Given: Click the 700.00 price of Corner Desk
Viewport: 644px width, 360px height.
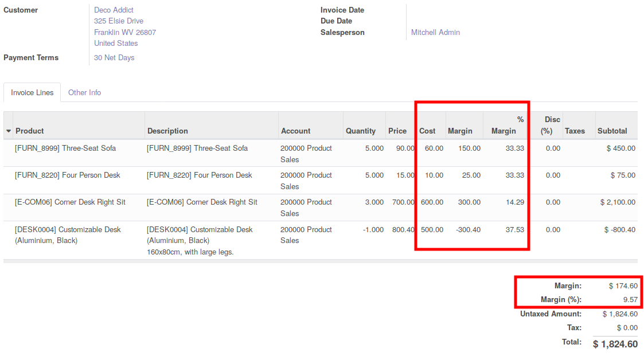Looking at the screenshot, I should point(403,202).
